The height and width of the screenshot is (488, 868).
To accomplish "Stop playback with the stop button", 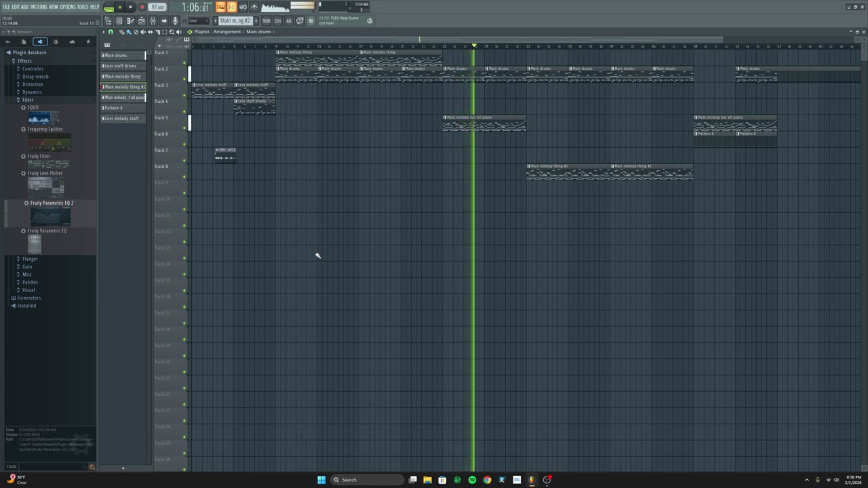I will pos(131,7).
